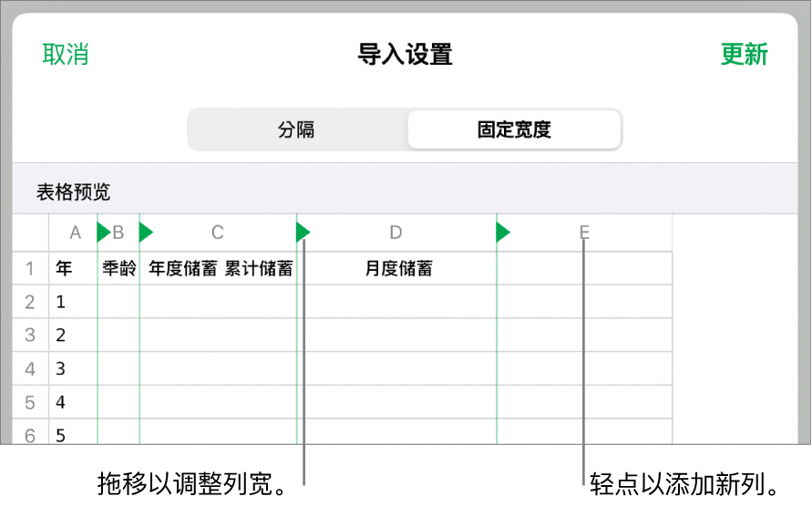Select the 固定宽度 tab
Image resolution: width=812 pixels, height=507 pixels.
click(514, 129)
